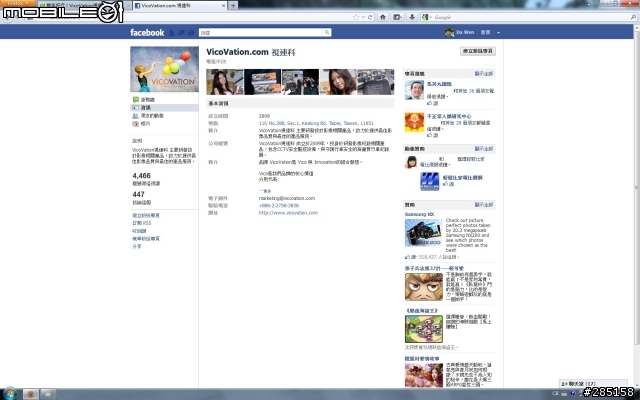Click show all link in first right panel

click(484, 74)
